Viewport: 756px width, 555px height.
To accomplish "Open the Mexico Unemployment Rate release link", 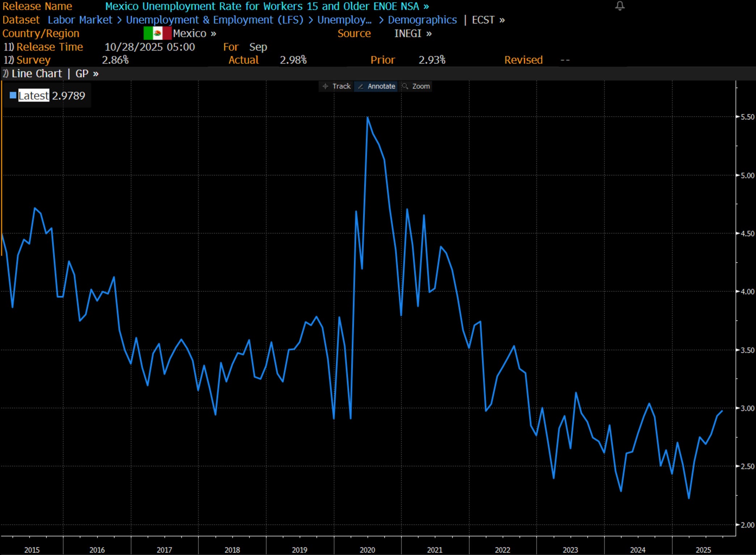I will [267, 6].
